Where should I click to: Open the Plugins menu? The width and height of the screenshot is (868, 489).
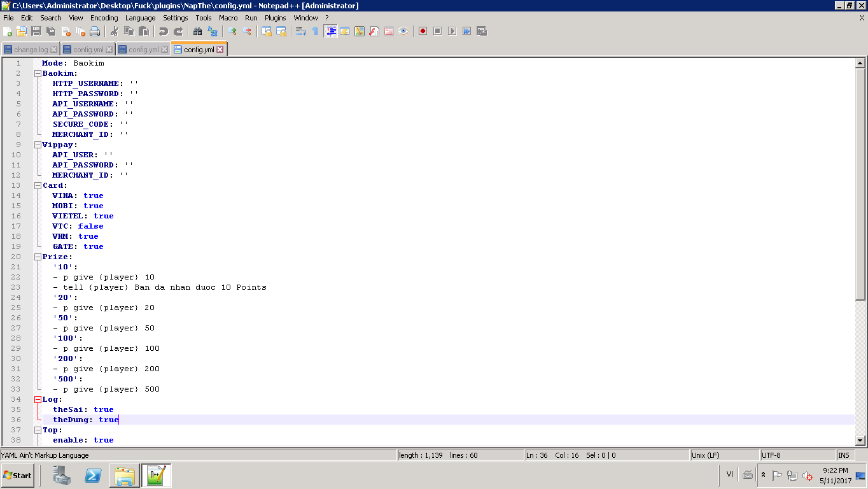pos(275,18)
